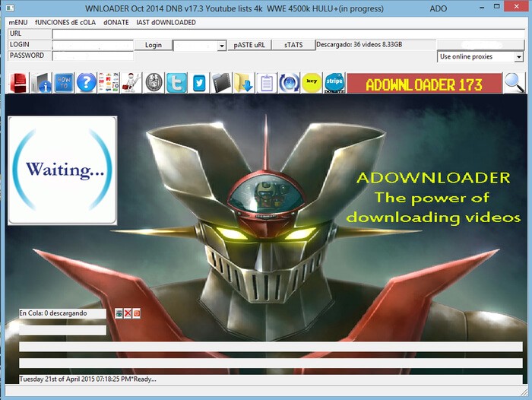Click the pASTE uRL button
The image size is (532, 400).
pyautogui.click(x=249, y=45)
